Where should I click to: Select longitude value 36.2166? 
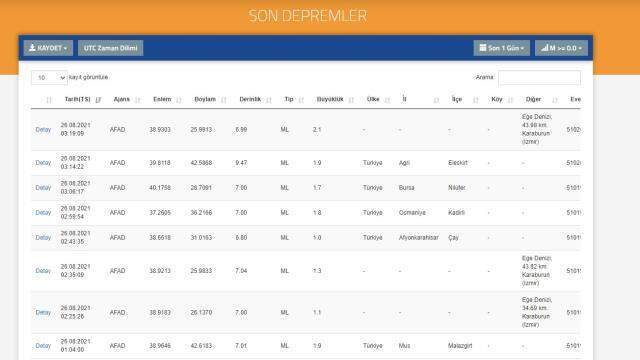201,213
